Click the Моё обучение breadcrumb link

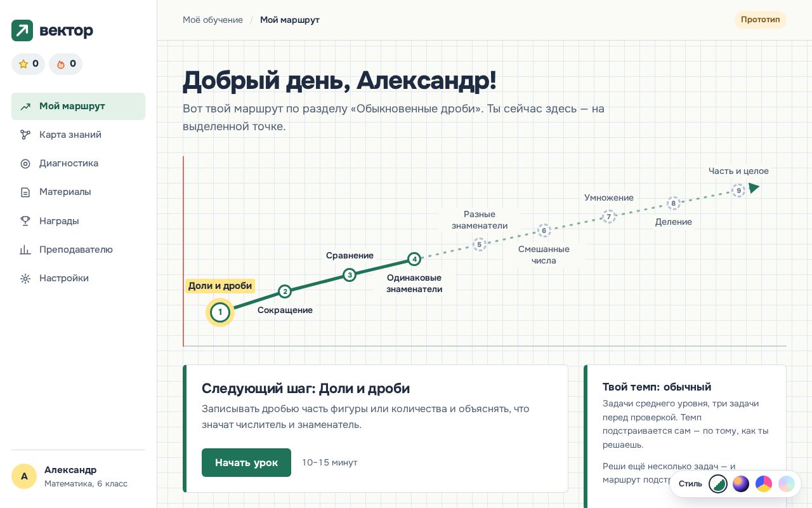(x=213, y=20)
